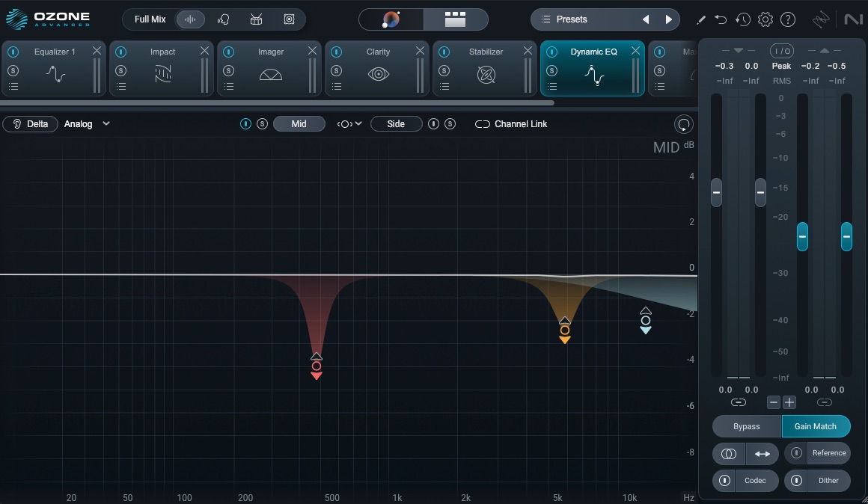Solo the Clarity module
868x504 pixels.
pyautogui.click(x=337, y=70)
